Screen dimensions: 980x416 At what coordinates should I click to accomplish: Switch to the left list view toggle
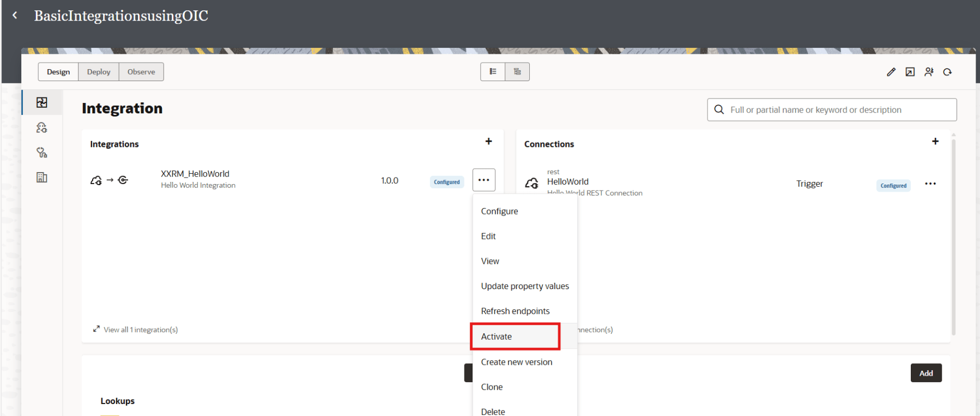493,72
